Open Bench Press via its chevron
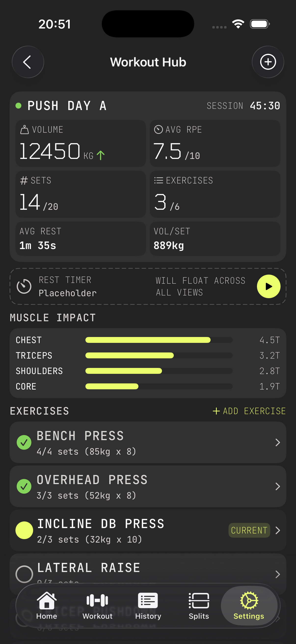Screen dimensions: 296x644 click(278, 443)
